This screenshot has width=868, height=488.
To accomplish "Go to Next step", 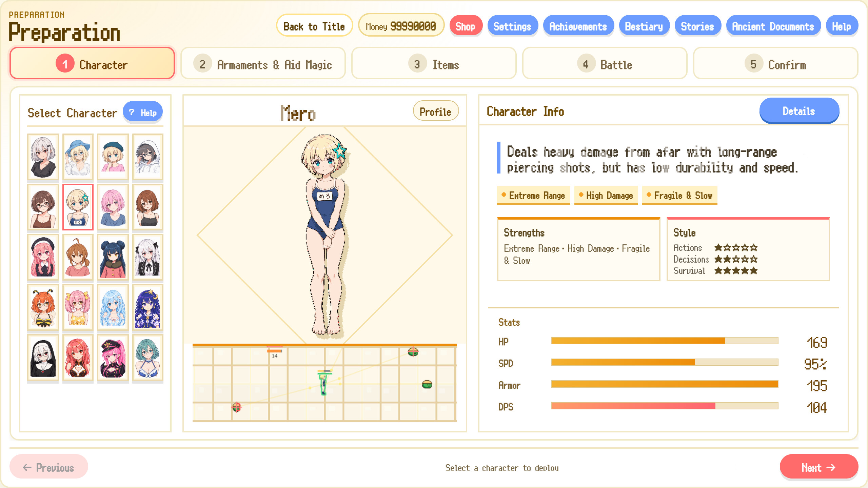I will (819, 467).
